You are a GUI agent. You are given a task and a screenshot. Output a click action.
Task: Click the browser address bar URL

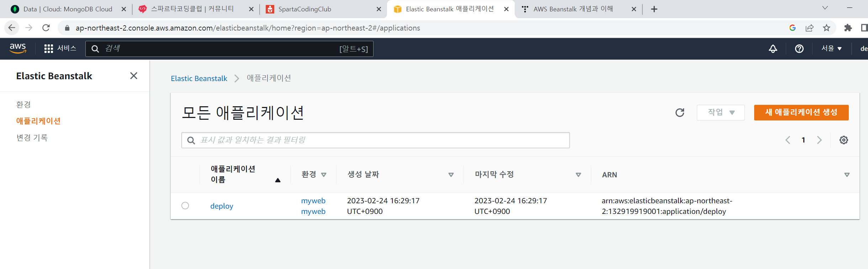pos(248,28)
